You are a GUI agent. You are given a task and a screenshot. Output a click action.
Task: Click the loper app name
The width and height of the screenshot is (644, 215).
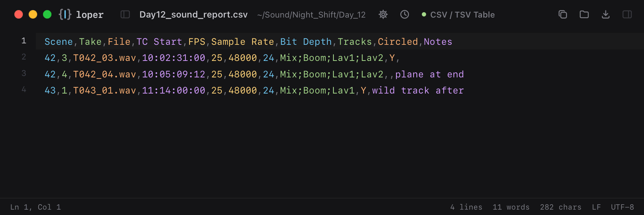tap(90, 15)
